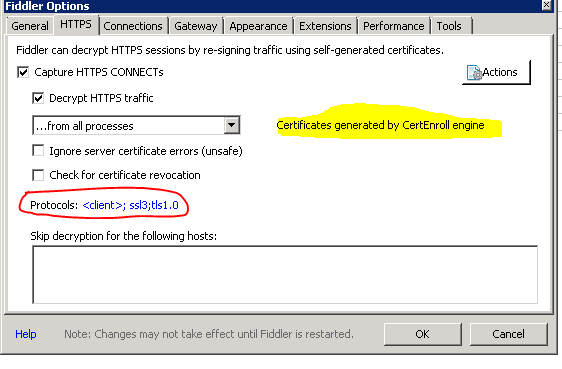This screenshot has width=562, height=369.
Task: Open the Help link
Action: (25, 334)
